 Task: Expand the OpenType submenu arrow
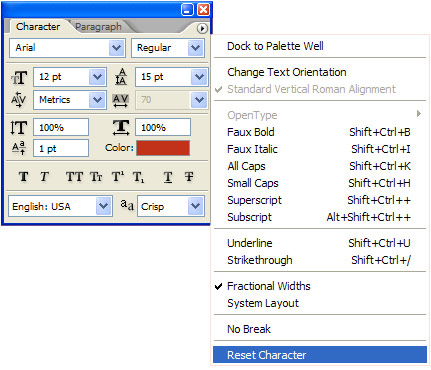pyautogui.click(x=419, y=114)
